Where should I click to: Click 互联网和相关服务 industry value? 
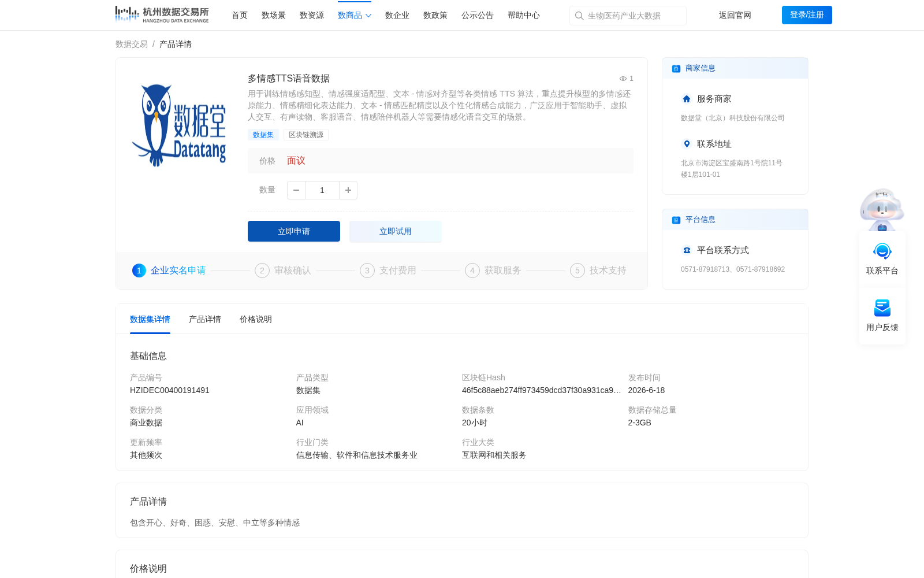click(494, 455)
